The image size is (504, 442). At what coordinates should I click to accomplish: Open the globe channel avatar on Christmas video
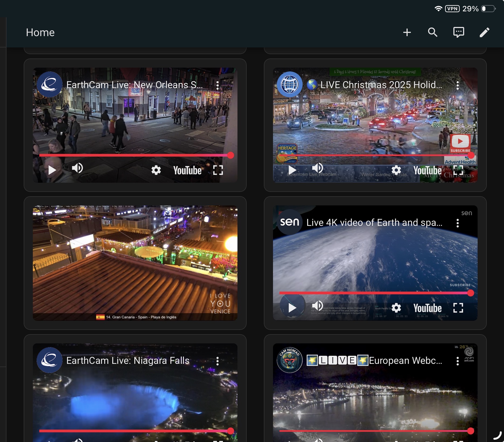click(290, 85)
